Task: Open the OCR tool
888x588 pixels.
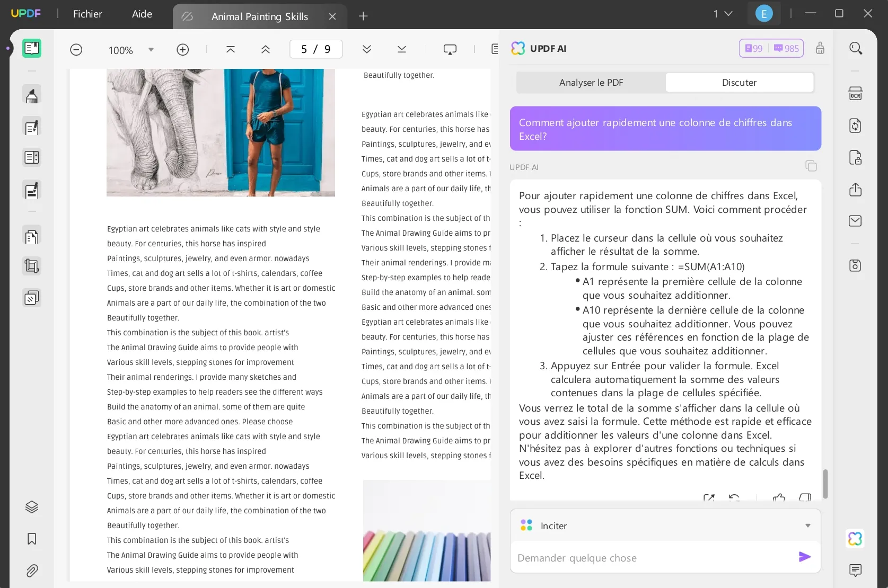Action: coord(855,93)
